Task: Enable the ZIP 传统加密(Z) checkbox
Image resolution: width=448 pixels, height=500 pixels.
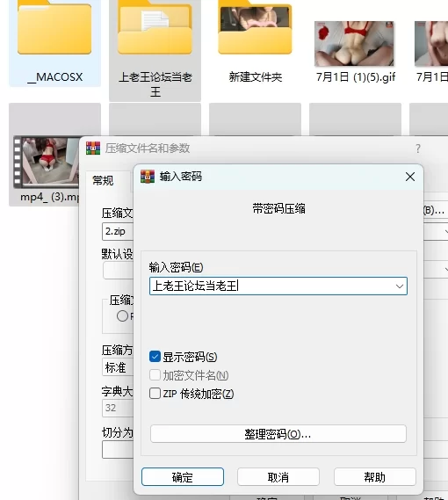Action: (x=155, y=394)
